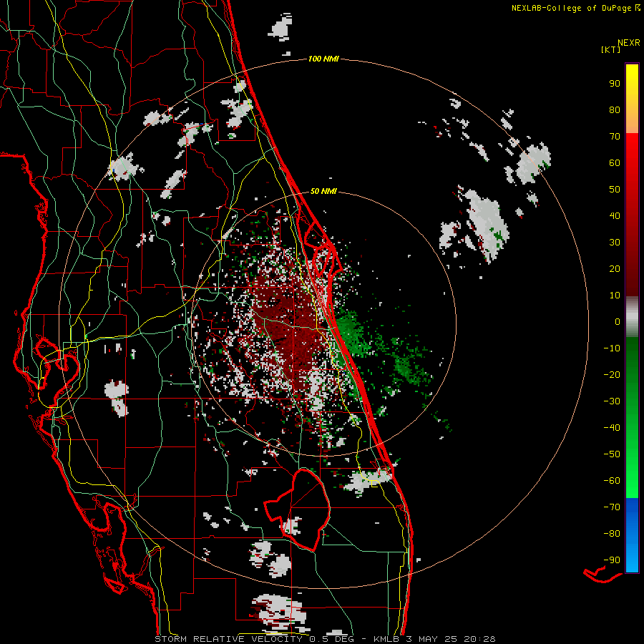Select the 100 NMI range ring label

(x=323, y=59)
